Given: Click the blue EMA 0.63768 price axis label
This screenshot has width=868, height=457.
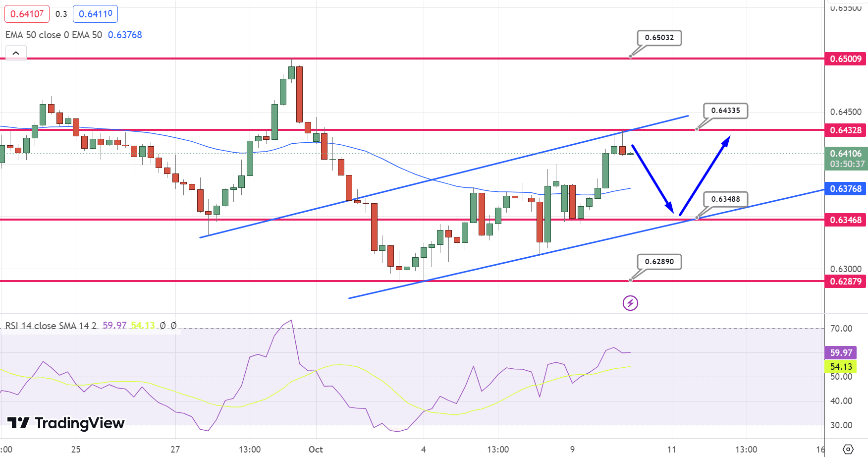Looking at the screenshot, I should tap(845, 189).
